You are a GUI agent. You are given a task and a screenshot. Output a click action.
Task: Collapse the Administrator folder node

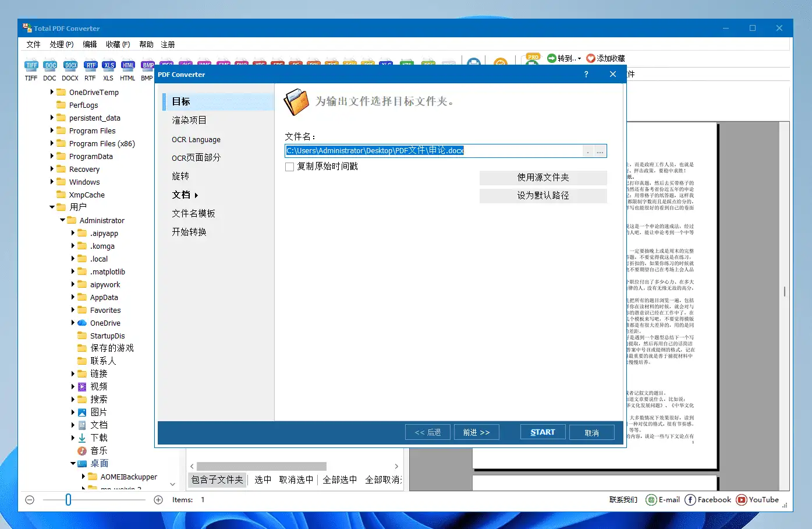(62, 220)
